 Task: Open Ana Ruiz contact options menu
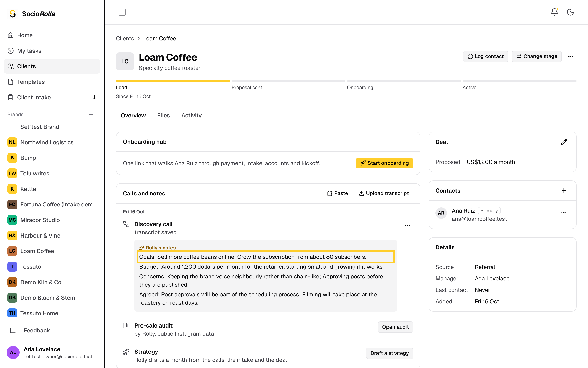click(x=564, y=212)
